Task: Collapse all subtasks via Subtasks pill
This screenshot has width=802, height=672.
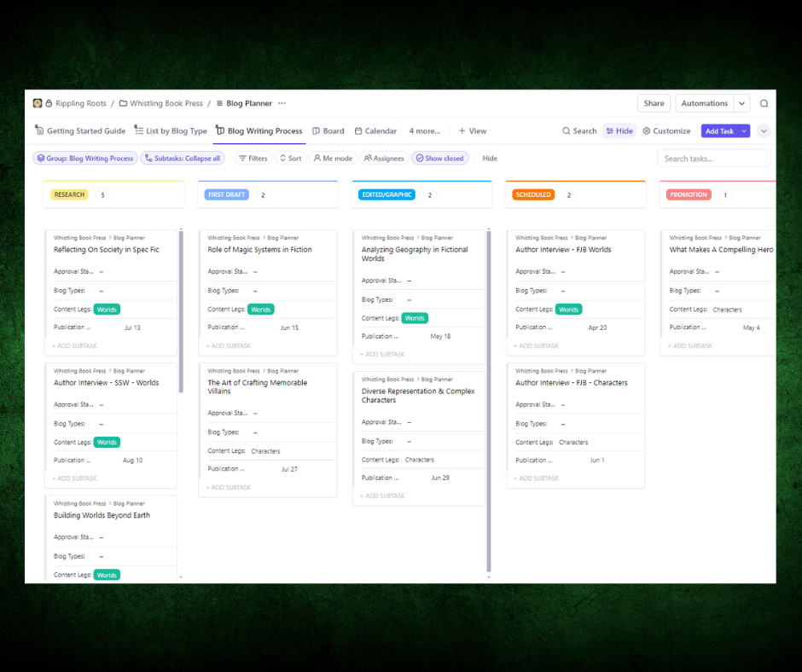Action: click(181, 158)
